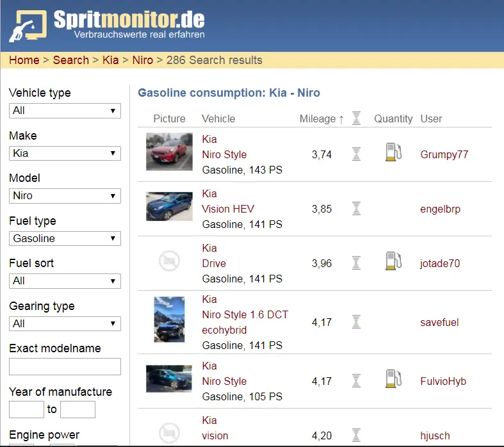The height and width of the screenshot is (447, 504).
Task: Open user engelbrp profile
Action: pyautogui.click(x=441, y=209)
